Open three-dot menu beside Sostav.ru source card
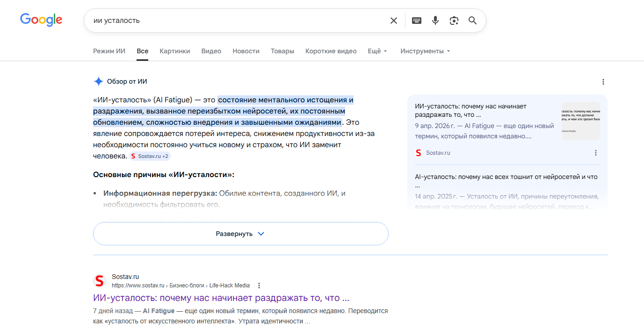This screenshot has width=644, height=336. (595, 153)
